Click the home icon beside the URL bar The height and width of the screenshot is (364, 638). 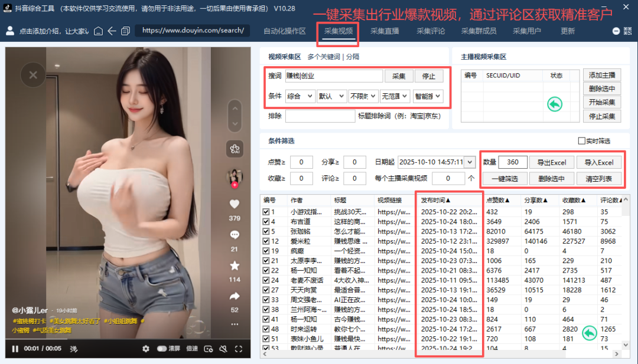[x=98, y=31]
